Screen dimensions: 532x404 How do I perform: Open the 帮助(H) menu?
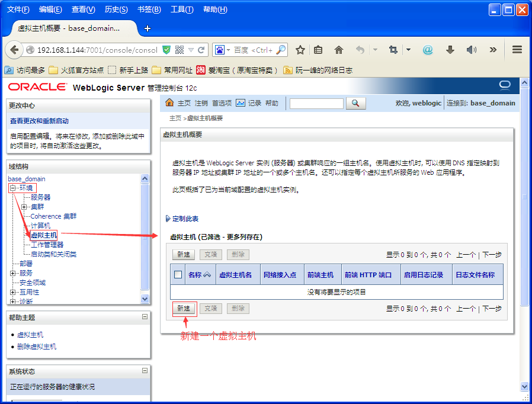pyautogui.click(x=215, y=9)
